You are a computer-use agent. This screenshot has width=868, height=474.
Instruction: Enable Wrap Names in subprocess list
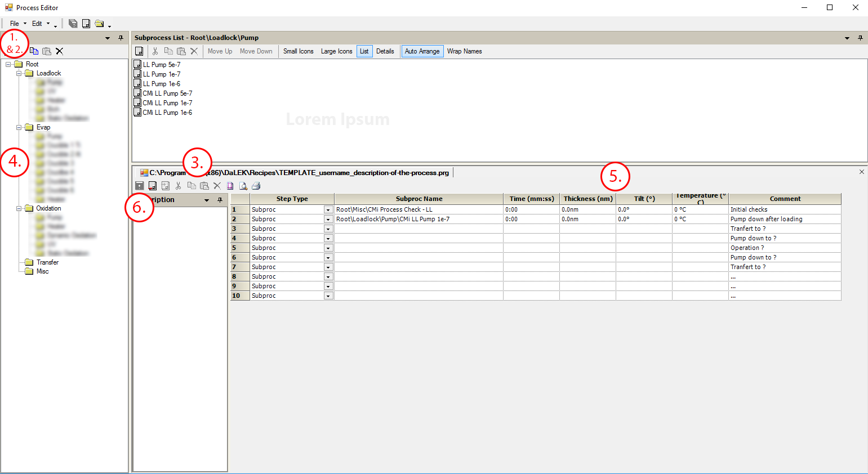coord(464,51)
